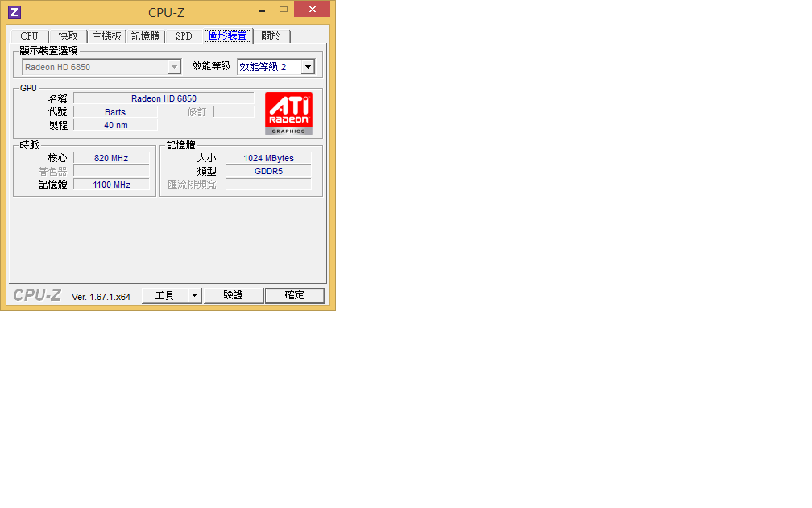The width and height of the screenshot is (812, 508).
Task: Click the code name value Barts
Action: point(115,112)
